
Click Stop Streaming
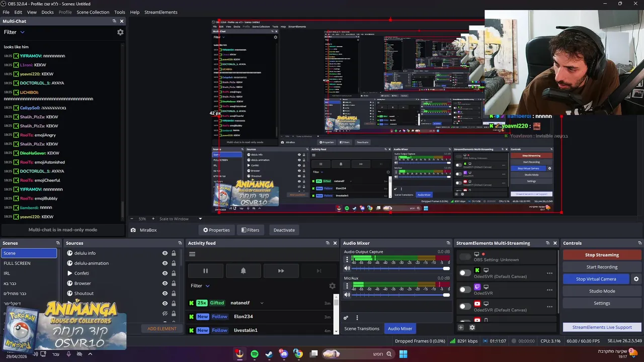click(x=602, y=255)
